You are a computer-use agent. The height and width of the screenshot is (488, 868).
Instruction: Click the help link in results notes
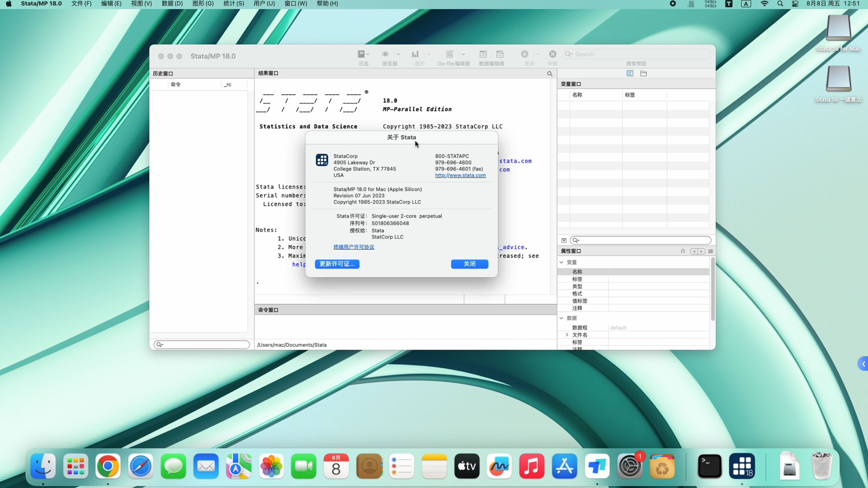[x=299, y=264]
